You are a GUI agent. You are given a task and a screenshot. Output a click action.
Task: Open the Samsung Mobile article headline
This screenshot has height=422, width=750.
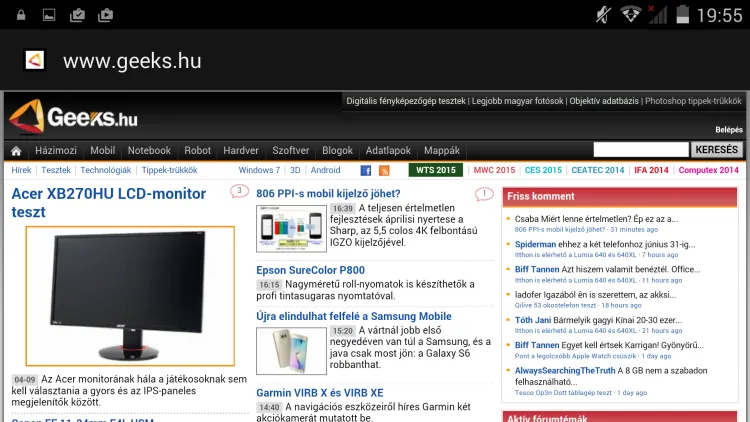pos(354,316)
